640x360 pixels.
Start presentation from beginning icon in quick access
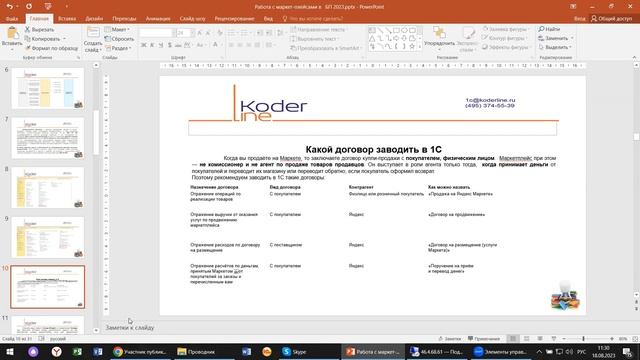click(x=48, y=7)
